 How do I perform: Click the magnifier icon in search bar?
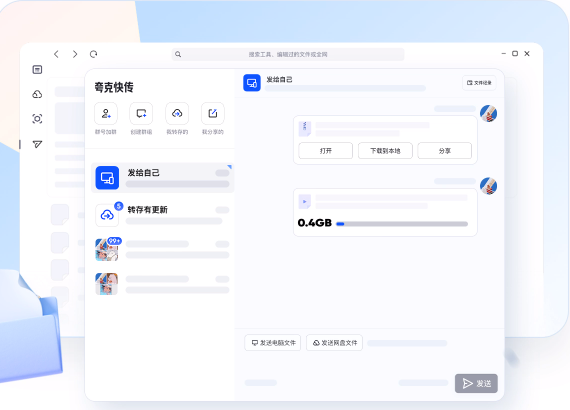coord(178,54)
